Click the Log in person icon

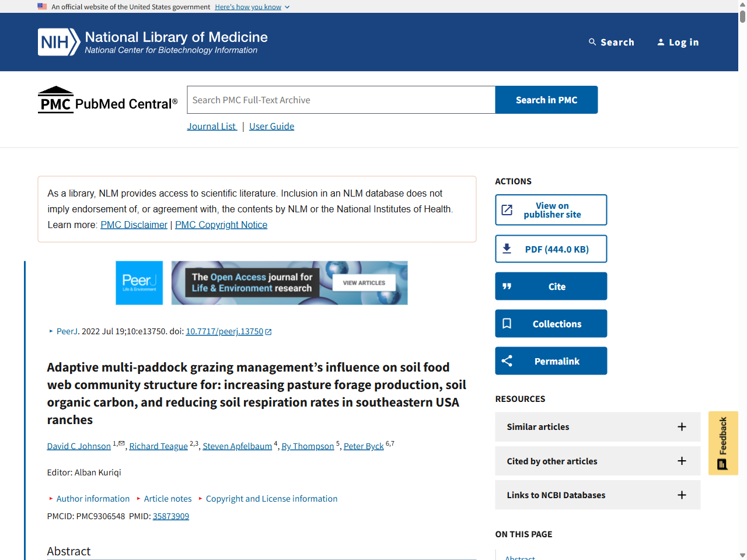pyautogui.click(x=661, y=42)
